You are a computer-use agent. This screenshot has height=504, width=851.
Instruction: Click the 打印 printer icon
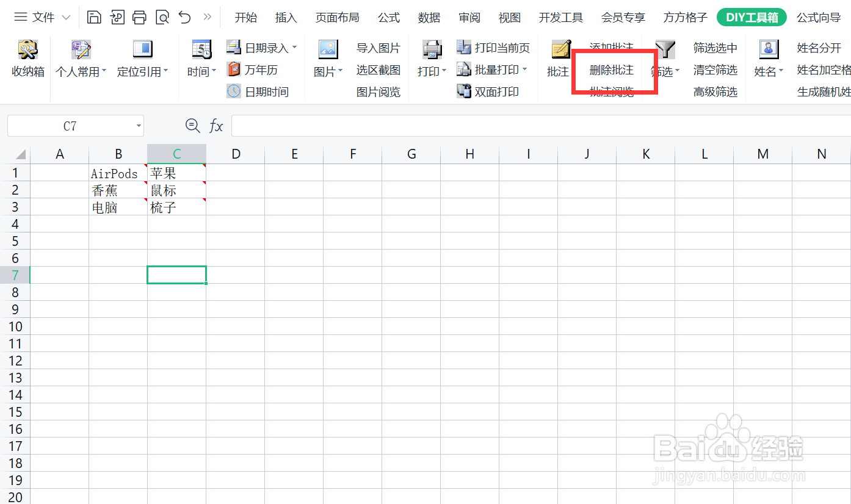(432, 50)
